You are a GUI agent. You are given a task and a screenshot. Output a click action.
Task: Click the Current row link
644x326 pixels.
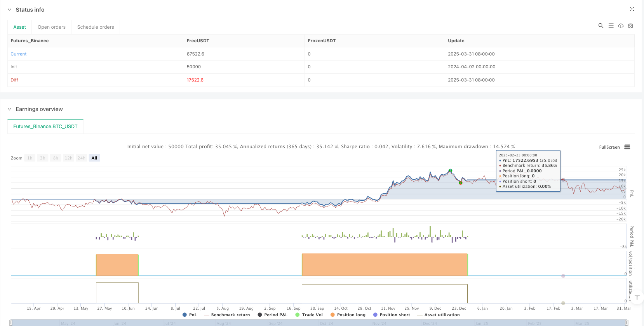[x=19, y=54]
